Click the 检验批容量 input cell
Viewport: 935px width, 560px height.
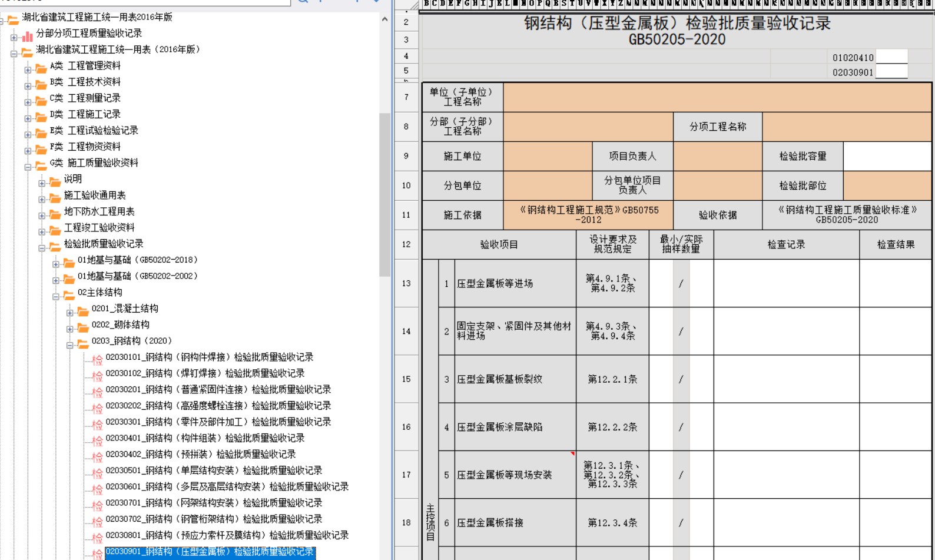pos(887,156)
